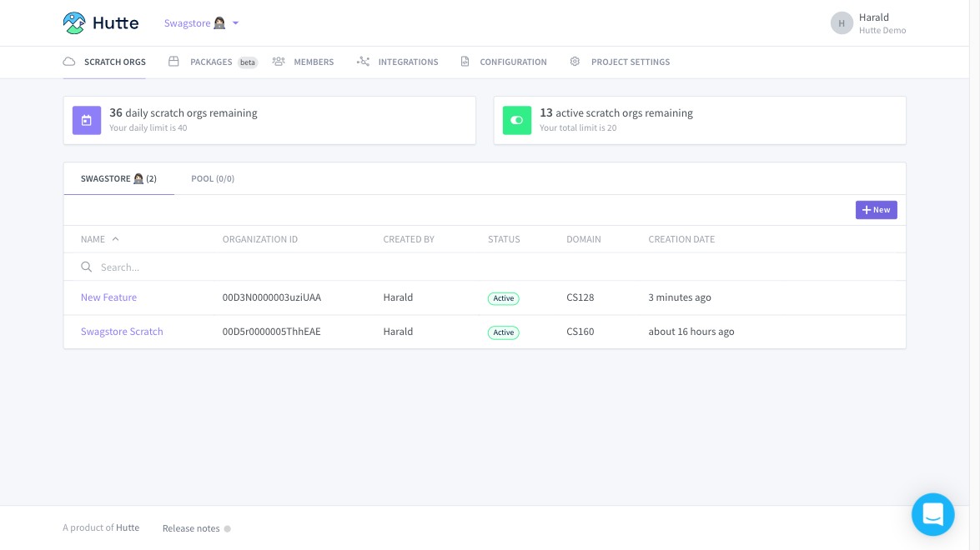Click Active badge for Swagstore Scratch
This screenshot has height=550, width=980.
pos(504,332)
